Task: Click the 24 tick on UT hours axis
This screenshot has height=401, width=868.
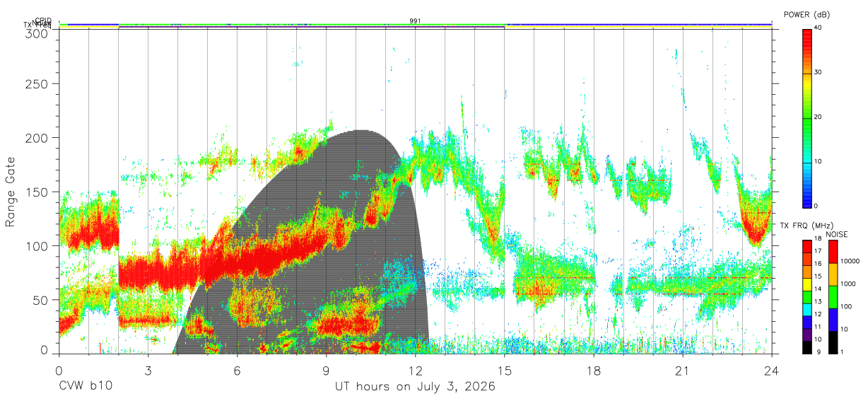Action: point(772,370)
